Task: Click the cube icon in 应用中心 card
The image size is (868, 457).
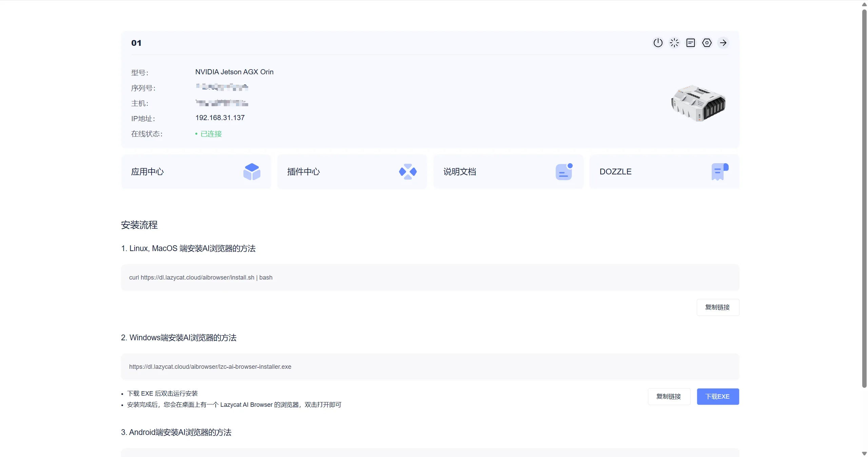Action: pos(252,172)
